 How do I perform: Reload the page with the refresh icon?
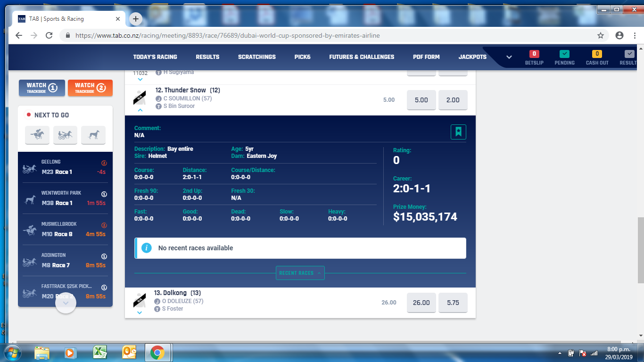coord(49,35)
